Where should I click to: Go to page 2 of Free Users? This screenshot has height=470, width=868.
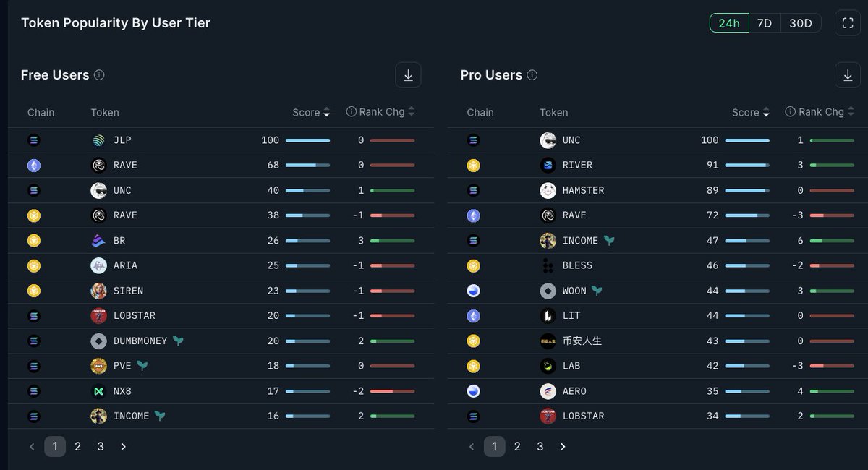77,447
